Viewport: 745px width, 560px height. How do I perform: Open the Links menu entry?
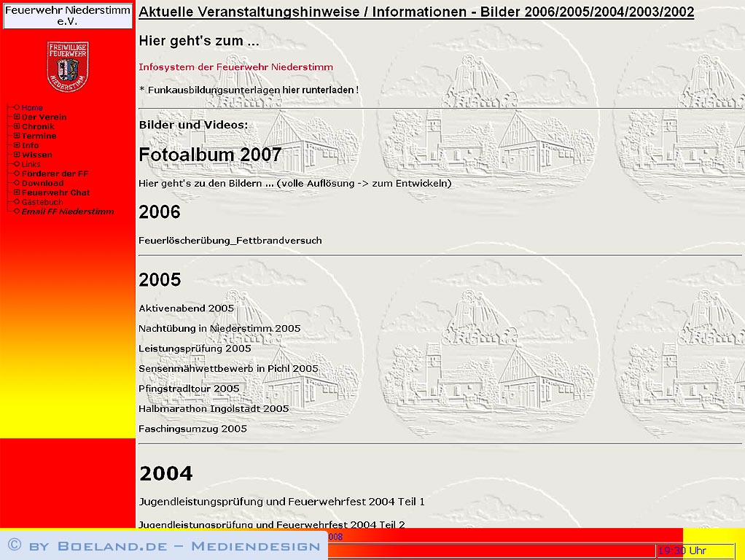(31, 164)
